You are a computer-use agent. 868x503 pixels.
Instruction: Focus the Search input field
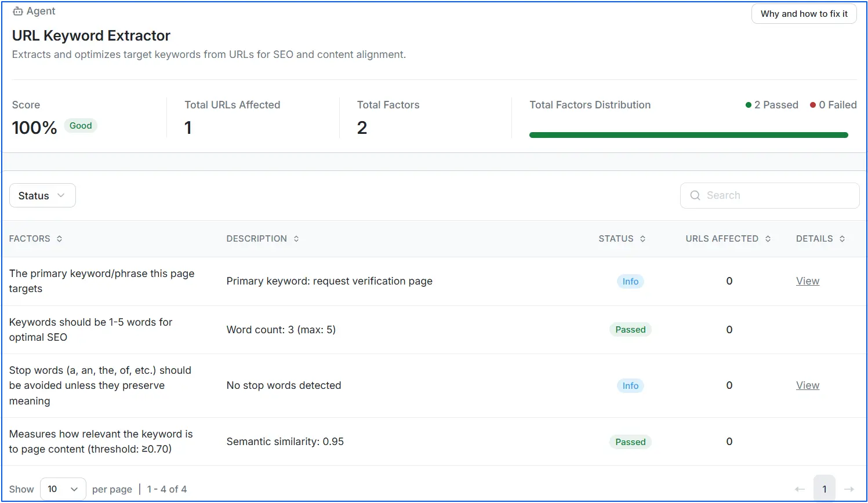click(x=777, y=196)
